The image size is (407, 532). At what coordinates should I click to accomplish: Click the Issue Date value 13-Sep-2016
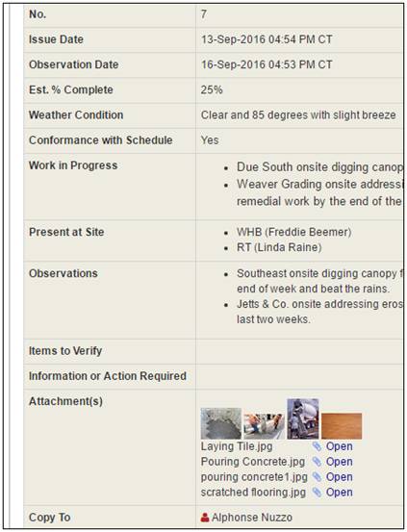pyautogui.click(x=267, y=39)
